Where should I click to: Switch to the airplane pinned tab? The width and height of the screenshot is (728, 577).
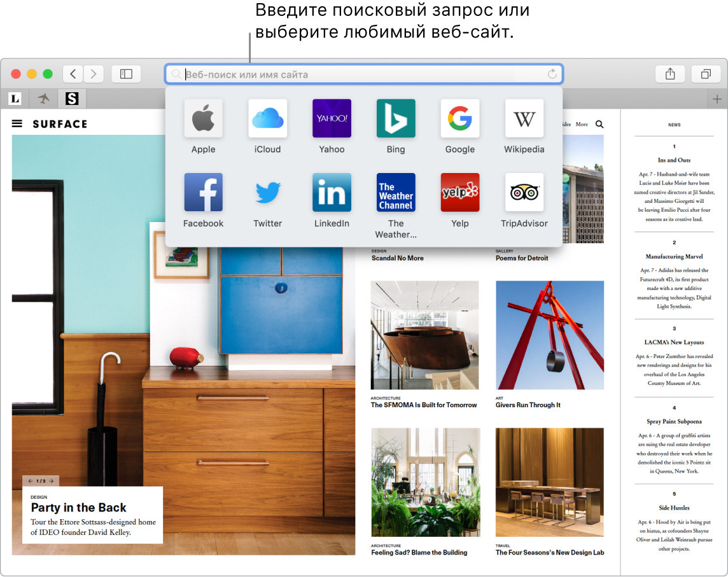click(x=44, y=99)
